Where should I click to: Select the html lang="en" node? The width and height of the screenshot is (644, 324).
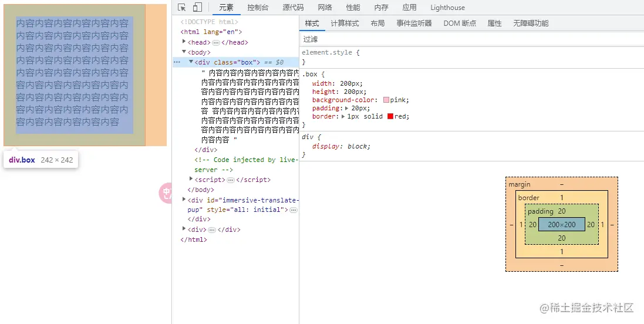point(211,32)
